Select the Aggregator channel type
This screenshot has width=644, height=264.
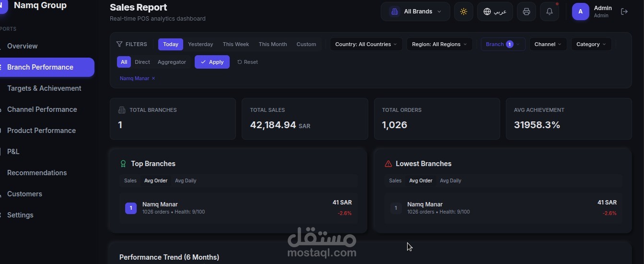172,62
